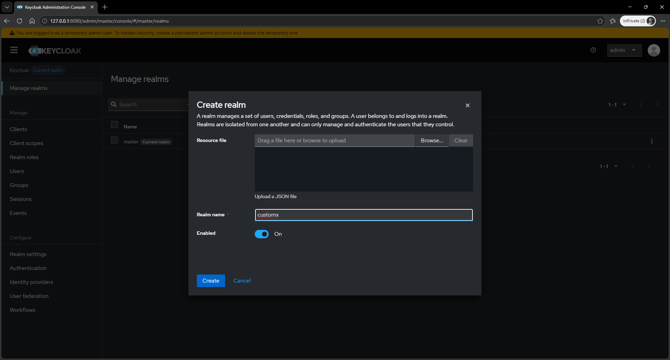Navigate to Groups page
The height and width of the screenshot is (360, 670).
tap(19, 185)
